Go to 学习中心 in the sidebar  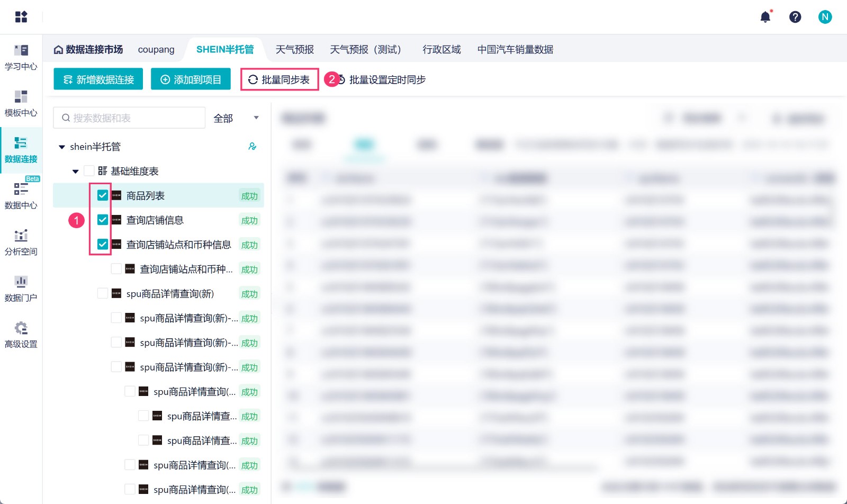[21, 58]
